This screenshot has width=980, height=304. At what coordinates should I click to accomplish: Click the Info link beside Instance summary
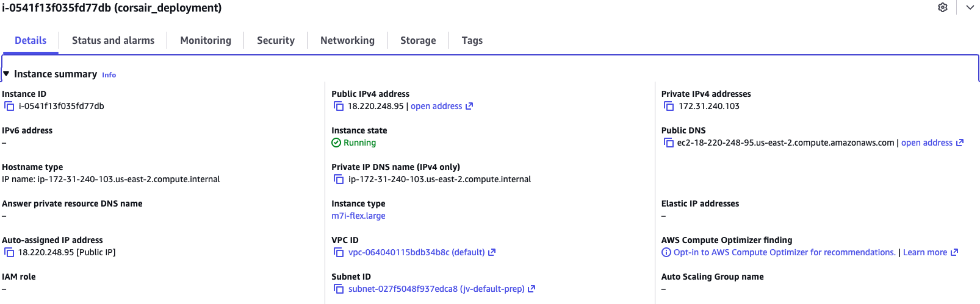click(x=109, y=75)
